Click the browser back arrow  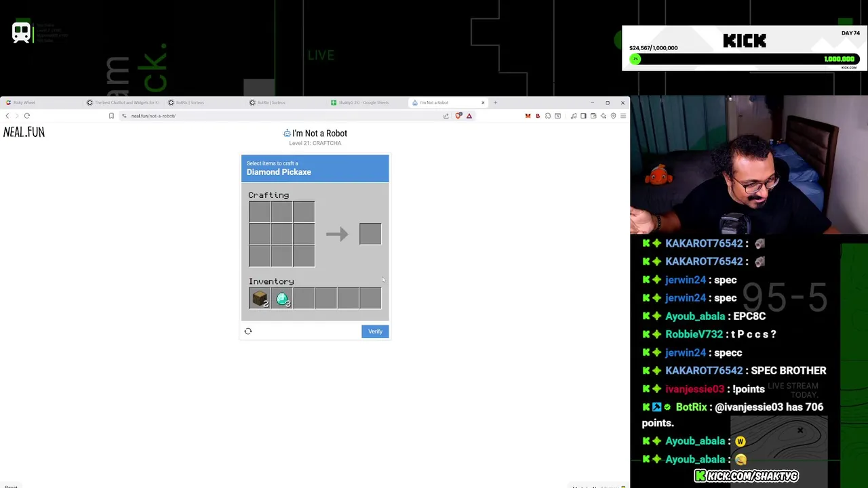[x=7, y=116]
